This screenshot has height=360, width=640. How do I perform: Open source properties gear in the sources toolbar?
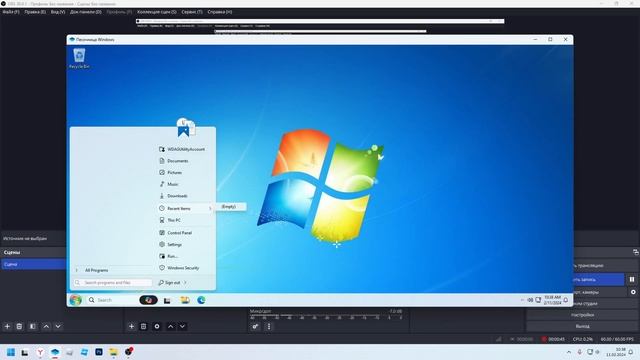(157, 327)
